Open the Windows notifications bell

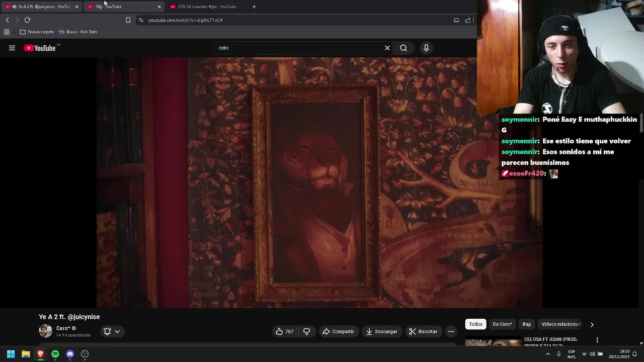coord(635,354)
